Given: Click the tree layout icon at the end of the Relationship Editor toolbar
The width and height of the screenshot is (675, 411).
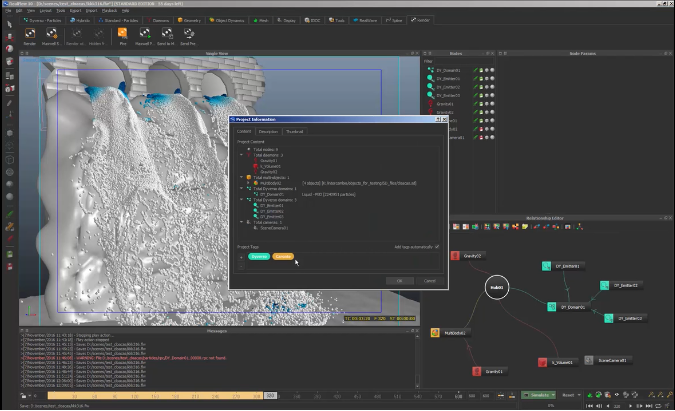Looking at the screenshot, I should (579, 227).
